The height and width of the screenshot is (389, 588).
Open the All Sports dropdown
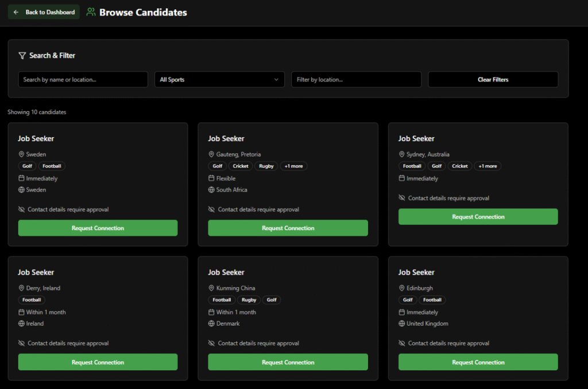point(219,80)
